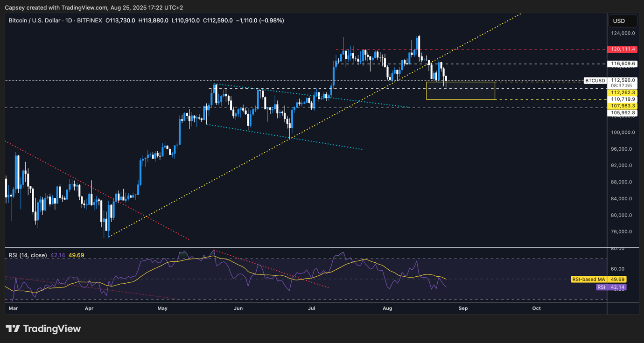644x343 pixels.
Task: Click the TradingView logo
Action: tap(42, 329)
